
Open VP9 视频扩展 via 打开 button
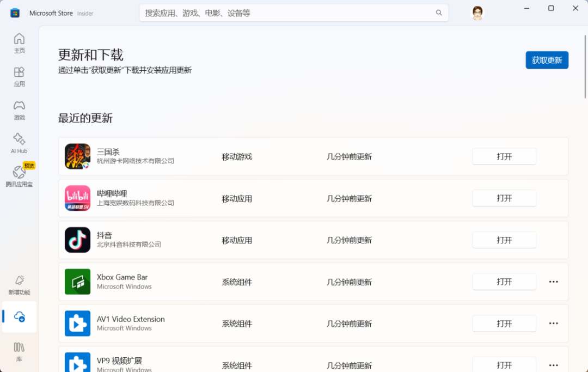tap(504, 364)
